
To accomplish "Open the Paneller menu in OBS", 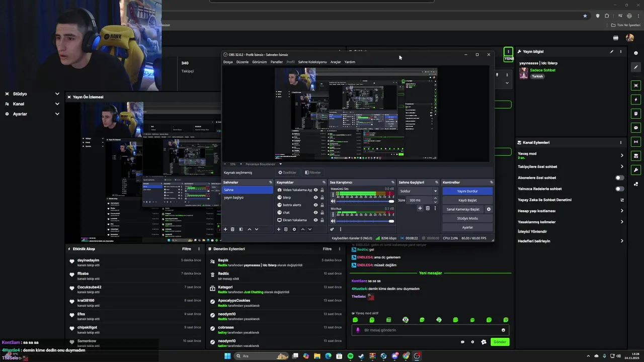I will 277,62.
